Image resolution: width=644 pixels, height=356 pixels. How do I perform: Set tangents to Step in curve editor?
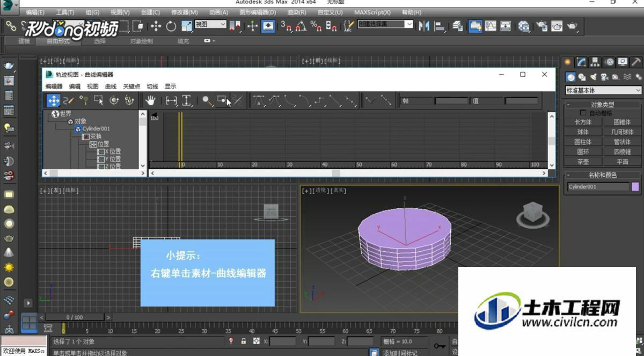[320, 100]
